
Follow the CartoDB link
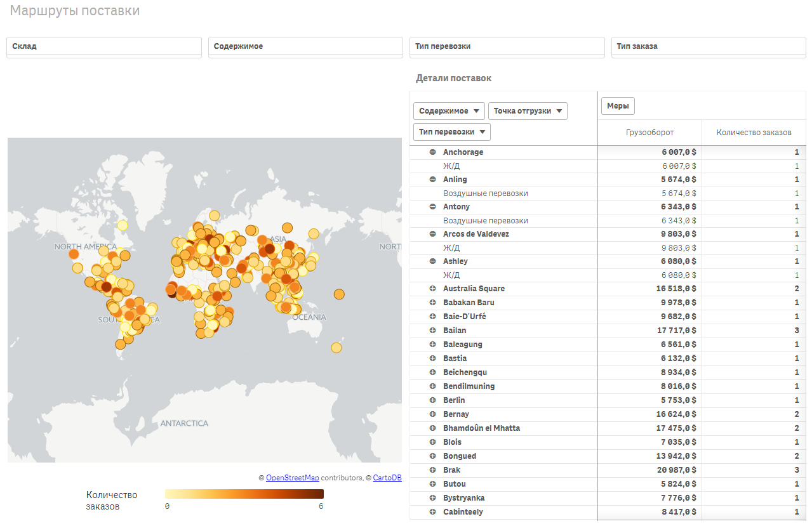[x=387, y=478]
